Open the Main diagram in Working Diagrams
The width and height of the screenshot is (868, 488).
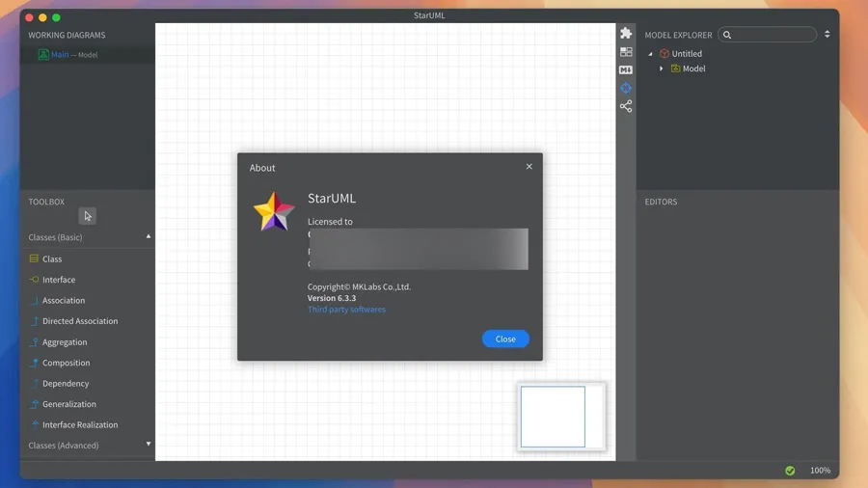pyautogui.click(x=60, y=55)
